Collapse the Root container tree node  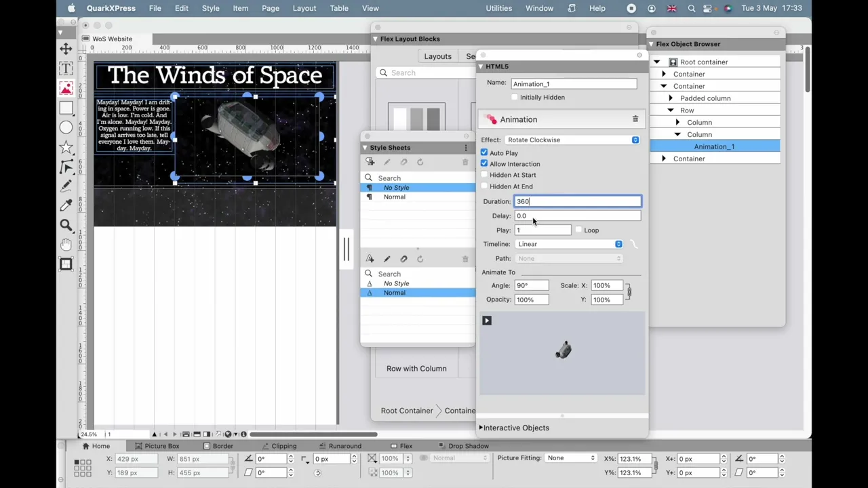pyautogui.click(x=656, y=62)
